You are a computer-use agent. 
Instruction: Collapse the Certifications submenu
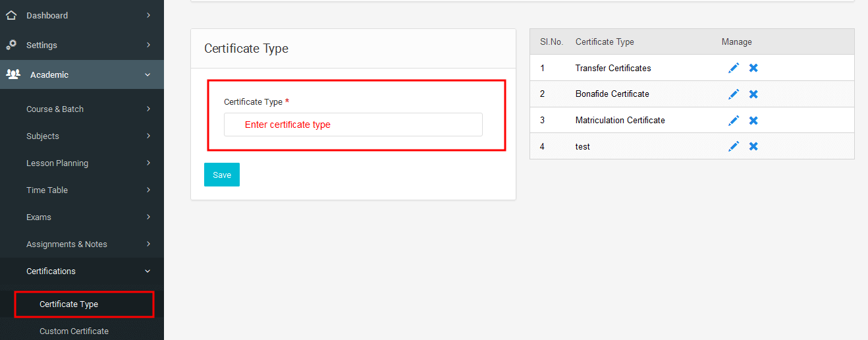point(82,271)
